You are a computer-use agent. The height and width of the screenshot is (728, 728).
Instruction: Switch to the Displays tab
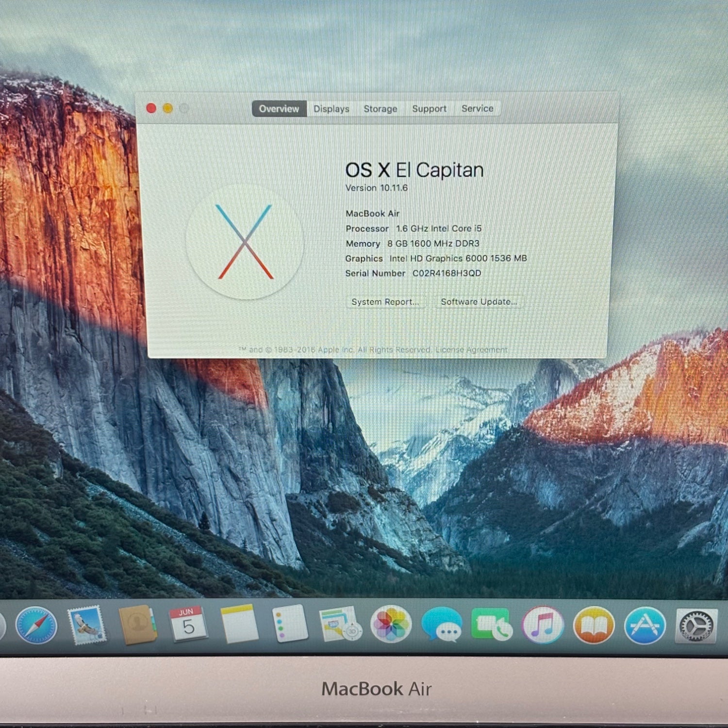331,109
